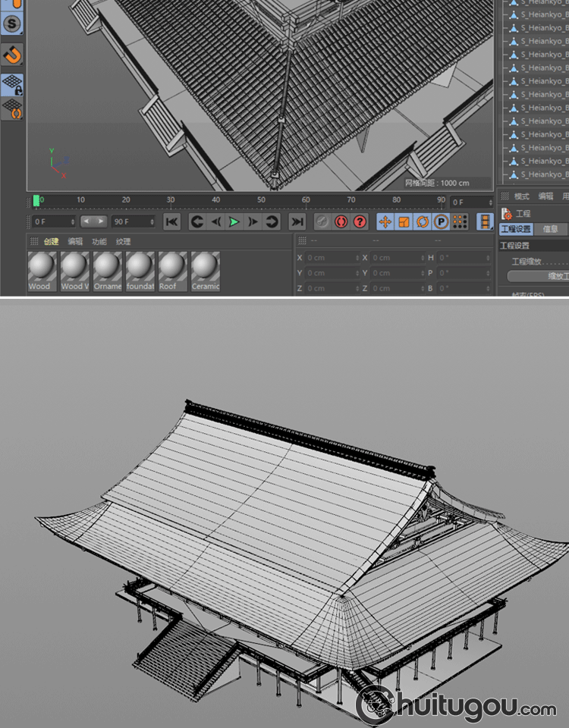Click the preview range slider with arrows
The width and height of the screenshot is (569, 728).
94,221
